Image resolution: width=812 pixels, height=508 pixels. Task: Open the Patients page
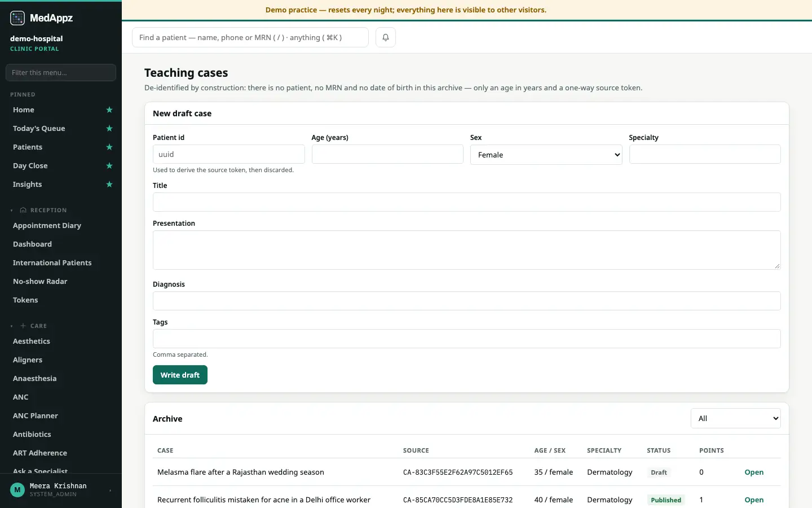click(x=28, y=147)
